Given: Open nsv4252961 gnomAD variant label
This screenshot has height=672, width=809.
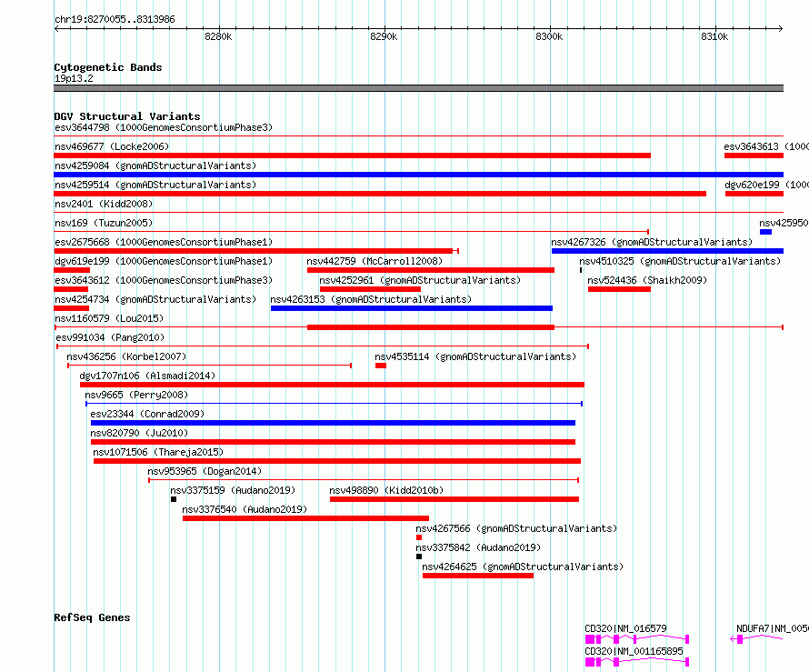Looking at the screenshot, I should [420, 280].
